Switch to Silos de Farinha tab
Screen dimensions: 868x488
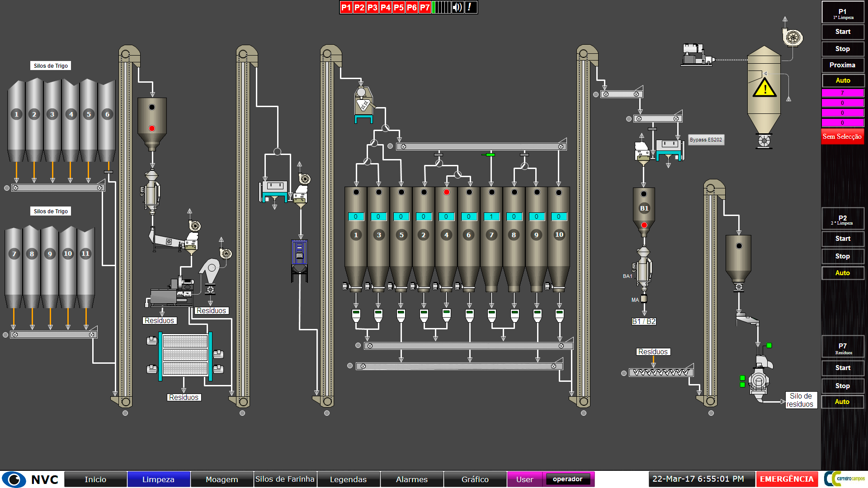[285, 479]
